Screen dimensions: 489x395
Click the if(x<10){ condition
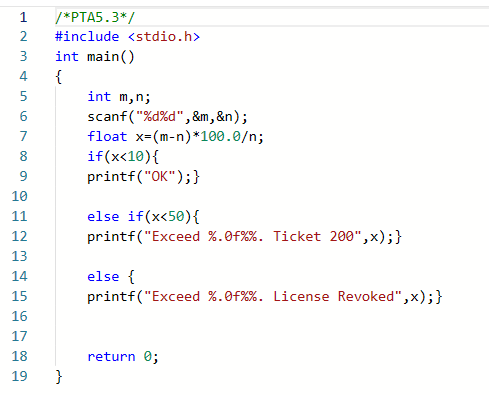pyautogui.click(x=123, y=156)
